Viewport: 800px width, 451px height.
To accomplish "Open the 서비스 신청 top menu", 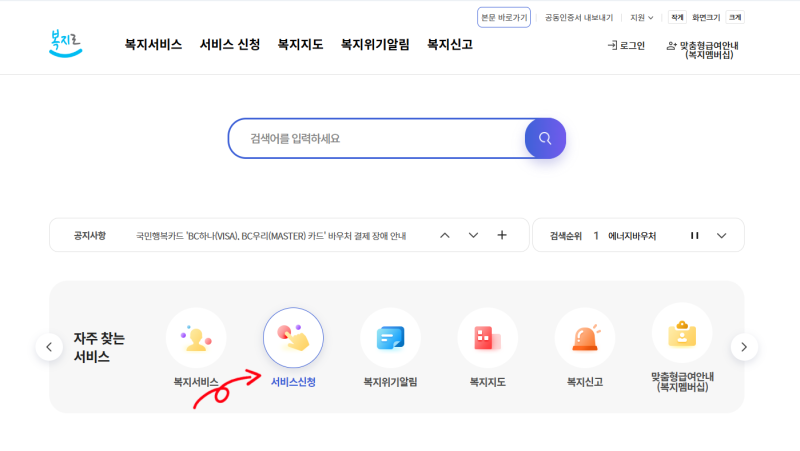I will [x=230, y=44].
